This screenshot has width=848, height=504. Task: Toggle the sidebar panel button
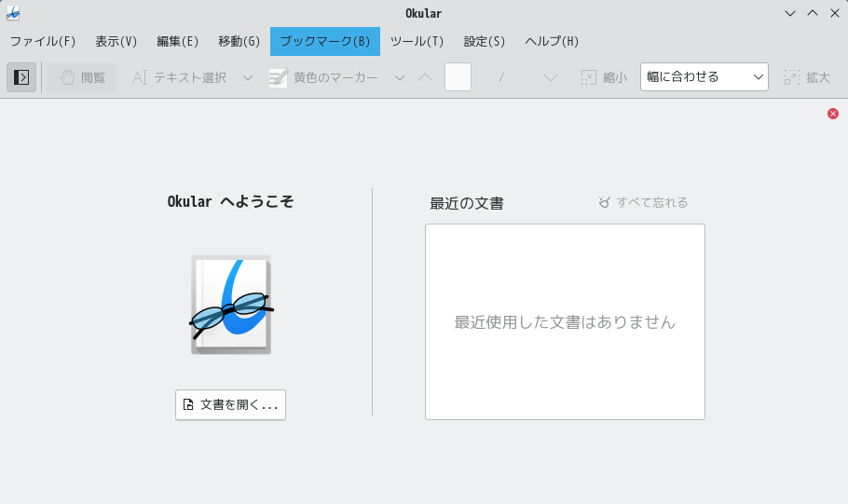point(21,77)
